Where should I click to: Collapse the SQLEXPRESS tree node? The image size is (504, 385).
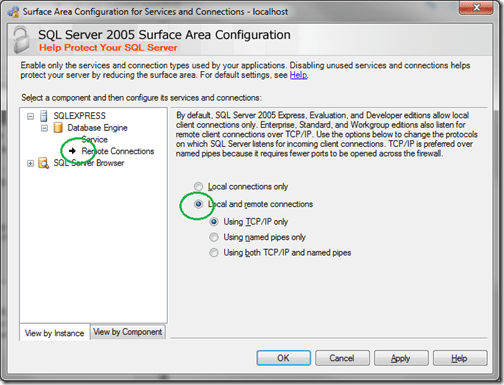30,116
